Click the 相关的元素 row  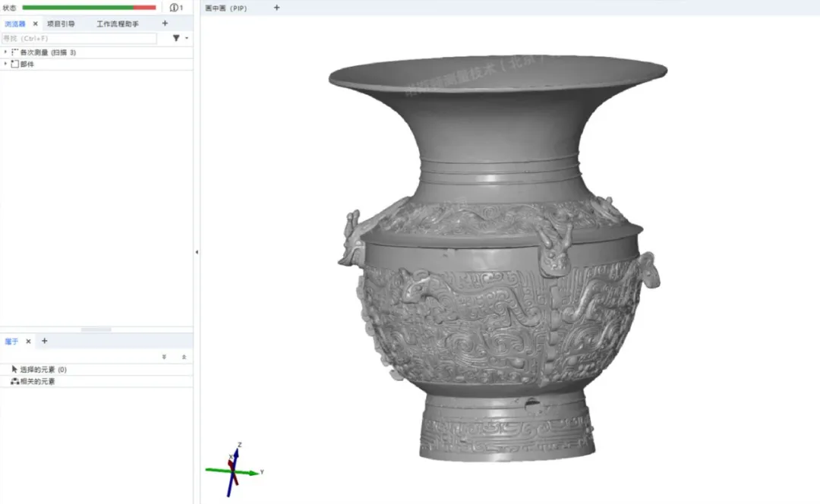click(x=37, y=382)
